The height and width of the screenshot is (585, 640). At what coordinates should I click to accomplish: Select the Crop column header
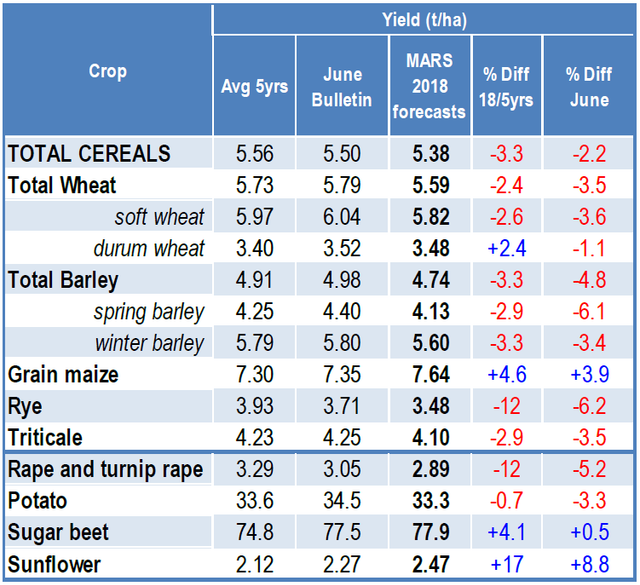[x=108, y=71]
